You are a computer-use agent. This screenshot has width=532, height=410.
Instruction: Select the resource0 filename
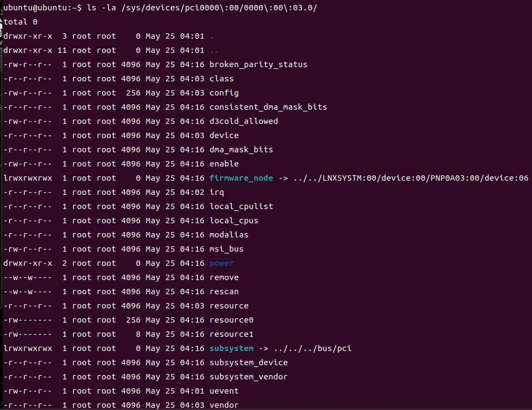231,320
